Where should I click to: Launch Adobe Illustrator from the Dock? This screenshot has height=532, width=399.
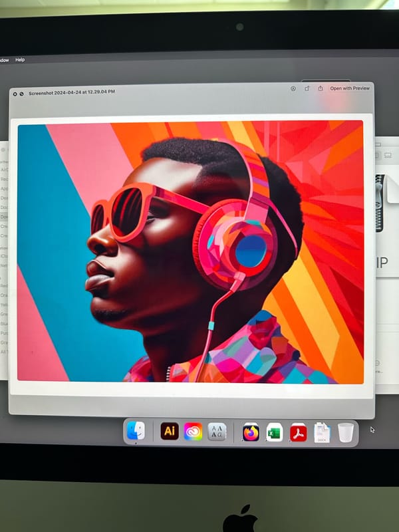170,432
